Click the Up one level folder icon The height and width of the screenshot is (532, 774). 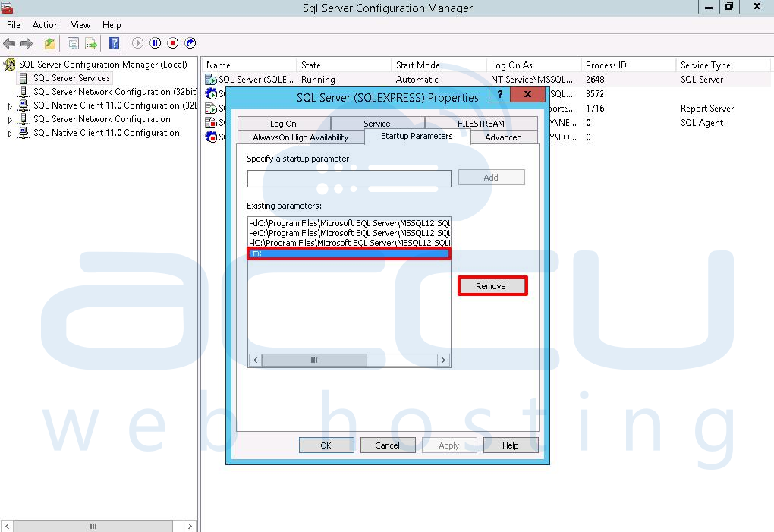coord(50,43)
